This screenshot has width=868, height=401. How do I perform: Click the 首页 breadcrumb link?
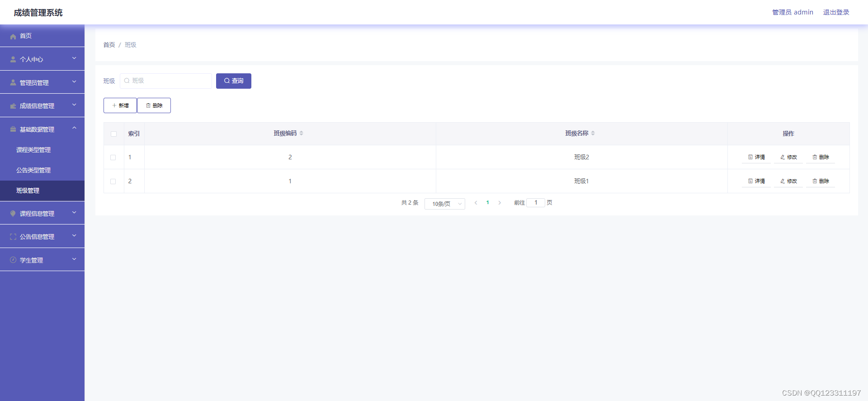click(x=109, y=45)
